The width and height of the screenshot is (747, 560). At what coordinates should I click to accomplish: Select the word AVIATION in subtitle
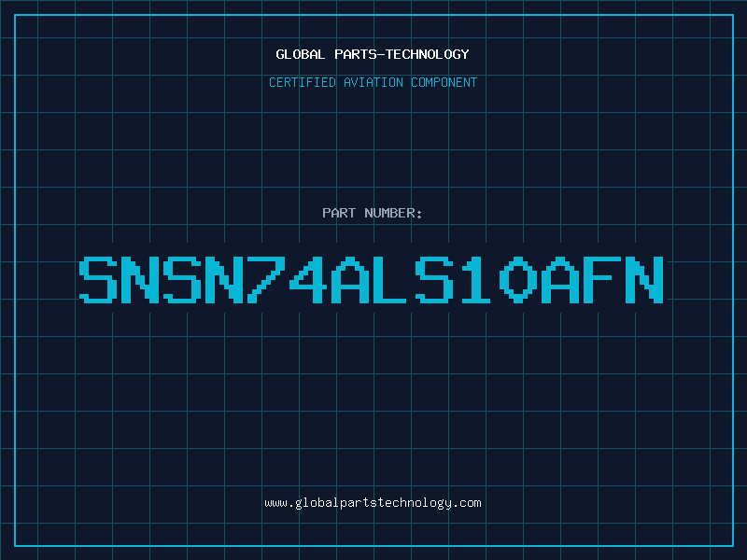point(373,82)
